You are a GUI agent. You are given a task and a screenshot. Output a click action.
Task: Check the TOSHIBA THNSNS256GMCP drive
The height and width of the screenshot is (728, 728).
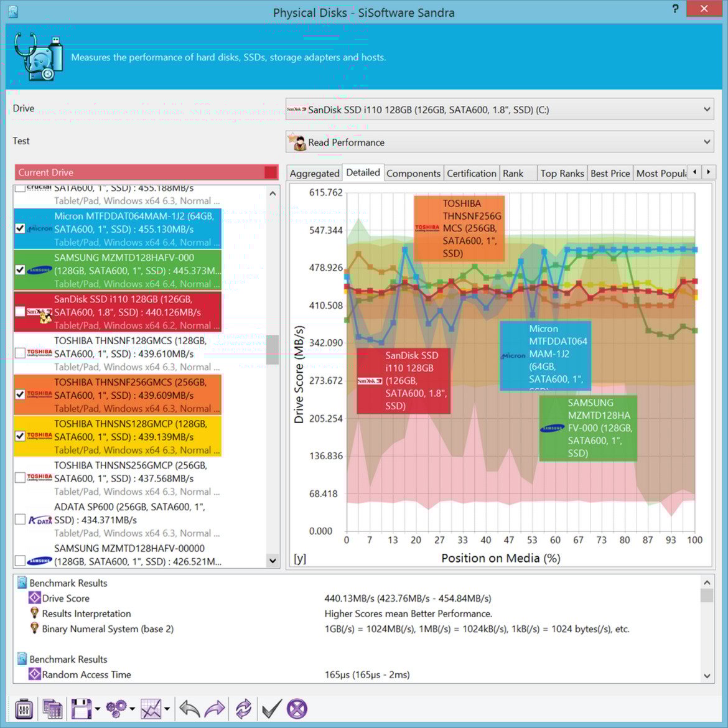(20, 478)
